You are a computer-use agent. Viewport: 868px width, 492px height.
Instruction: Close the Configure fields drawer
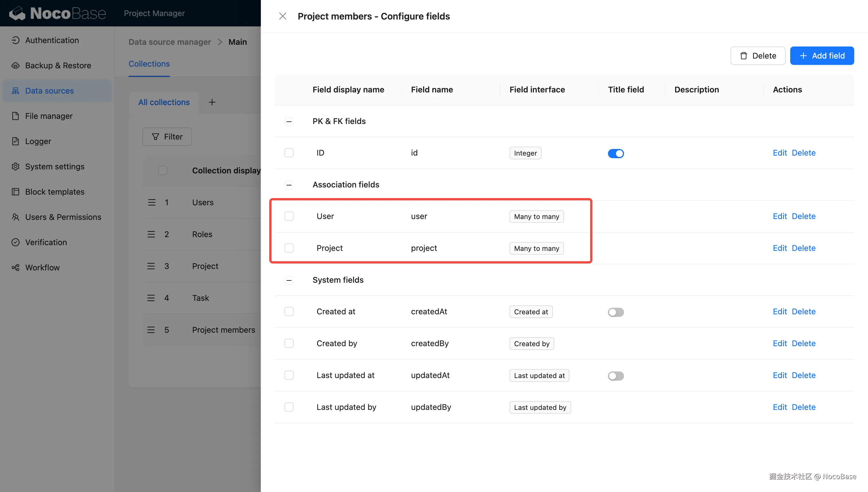coord(282,16)
